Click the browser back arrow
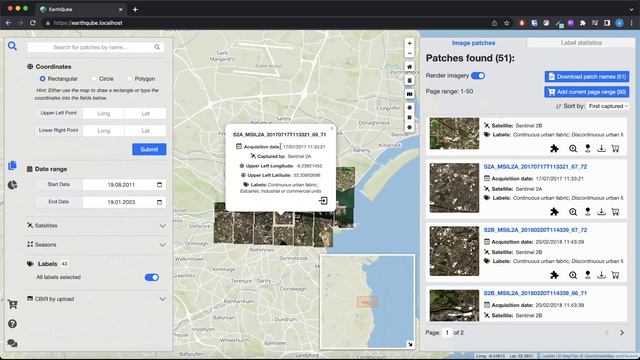Image resolution: width=640 pixels, height=360 pixels. pos(8,23)
